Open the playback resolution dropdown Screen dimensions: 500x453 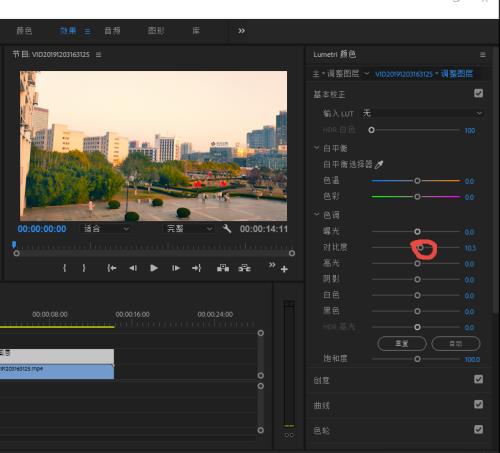tap(189, 229)
